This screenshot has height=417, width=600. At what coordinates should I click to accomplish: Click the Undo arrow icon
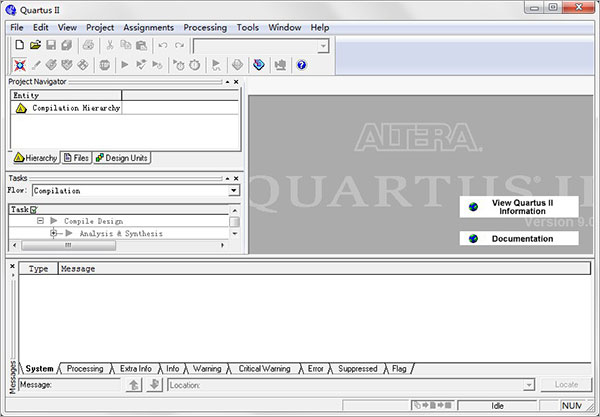(163, 45)
